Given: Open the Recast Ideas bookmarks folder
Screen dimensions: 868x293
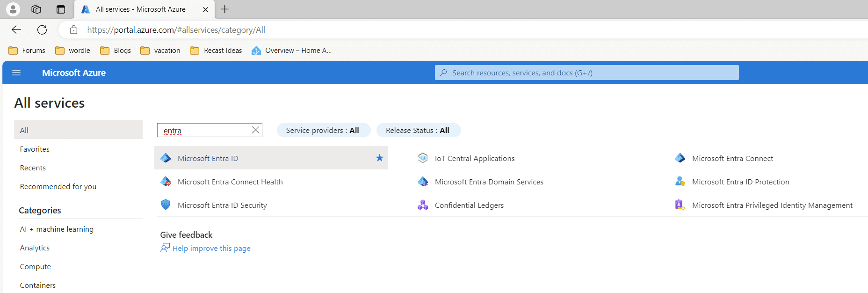Looking at the screenshot, I should point(216,51).
